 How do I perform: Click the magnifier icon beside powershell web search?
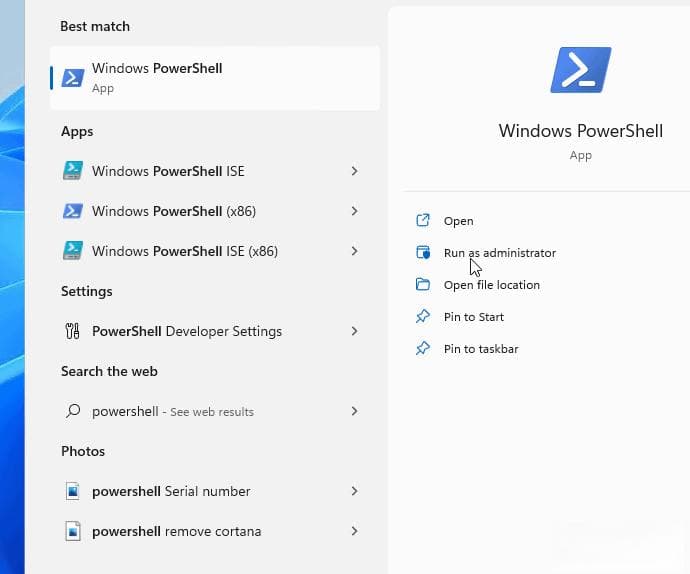[73, 411]
